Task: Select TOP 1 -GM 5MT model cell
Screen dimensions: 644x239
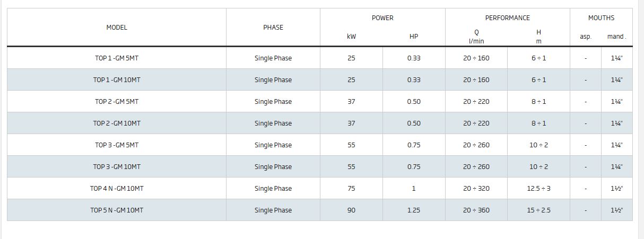Action: pos(117,58)
